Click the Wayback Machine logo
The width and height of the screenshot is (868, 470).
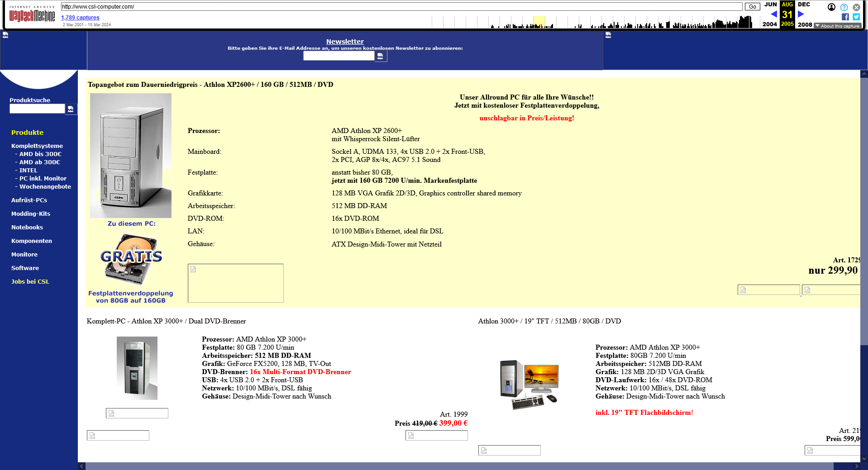click(32, 15)
